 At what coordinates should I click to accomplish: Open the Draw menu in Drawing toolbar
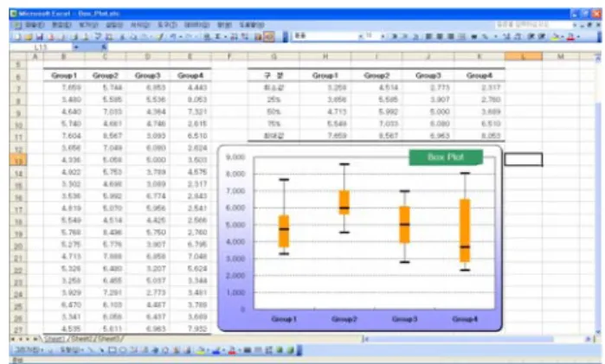pos(29,350)
